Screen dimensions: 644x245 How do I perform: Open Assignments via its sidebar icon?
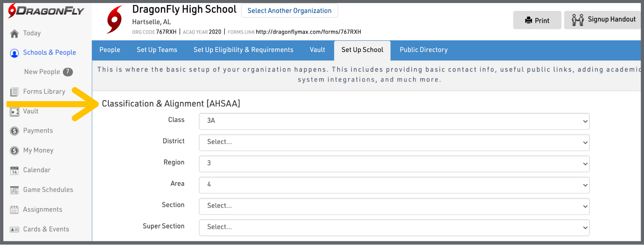(x=14, y=210)
